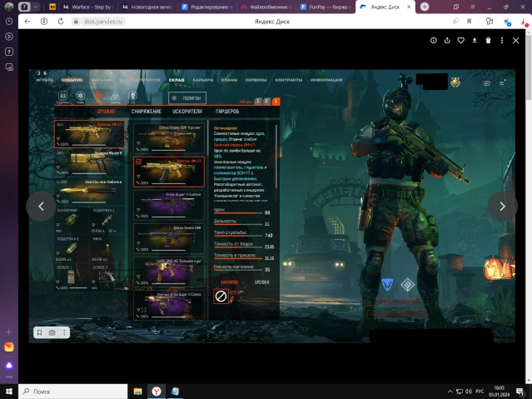The height and width of the screenshot is (399, 532).
Task: Go to the previous image arrow
Action: pyautogui.click(x=41, y=207)
